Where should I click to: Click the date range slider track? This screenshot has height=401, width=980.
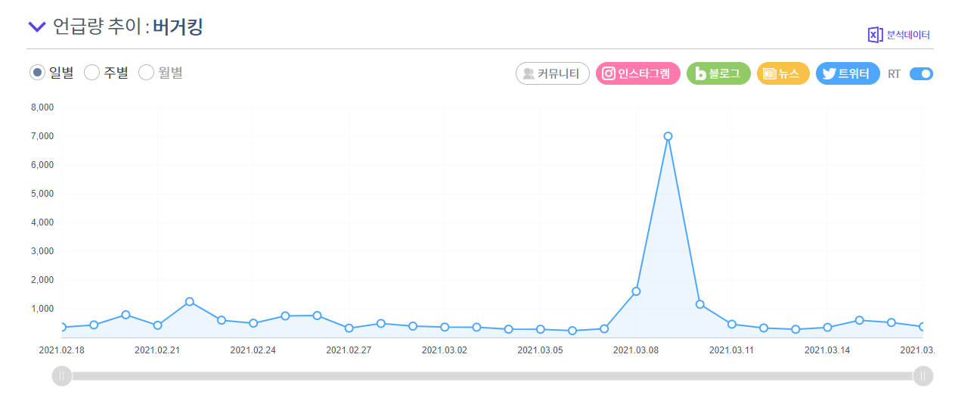(x=492, y=375)
